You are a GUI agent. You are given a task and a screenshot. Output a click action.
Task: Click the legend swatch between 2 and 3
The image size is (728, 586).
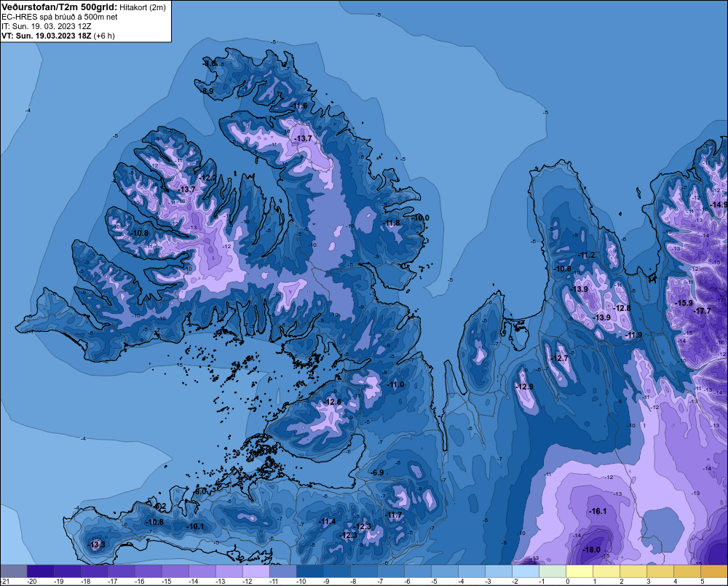coord(633,571)
